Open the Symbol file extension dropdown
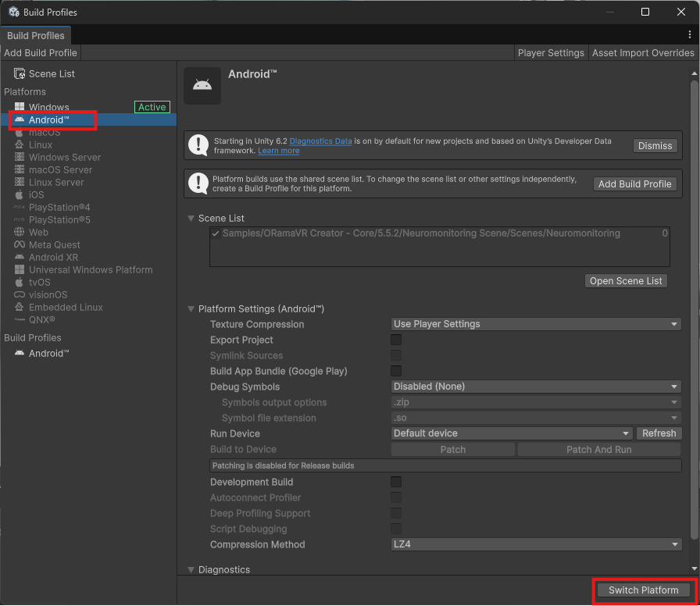Image resolution: width=700 pixels, height=606 pixels. [x=536, y=418]
